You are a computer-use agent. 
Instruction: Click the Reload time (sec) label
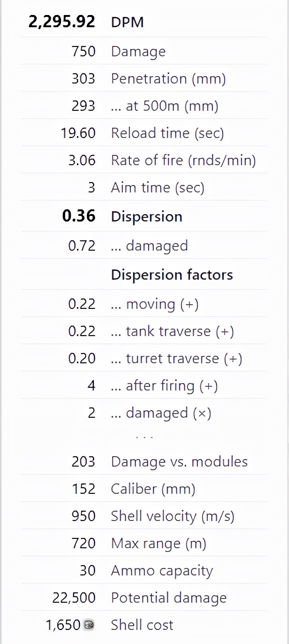pos(167,133)
